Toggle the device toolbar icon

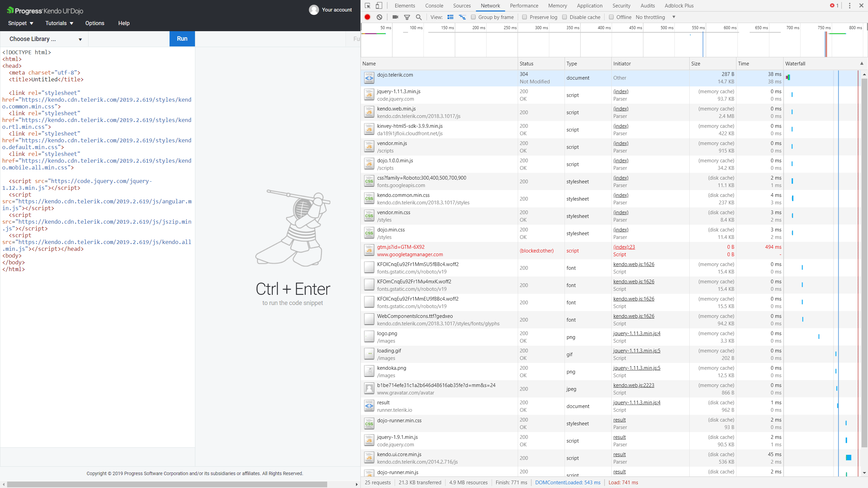coord(379,5)
